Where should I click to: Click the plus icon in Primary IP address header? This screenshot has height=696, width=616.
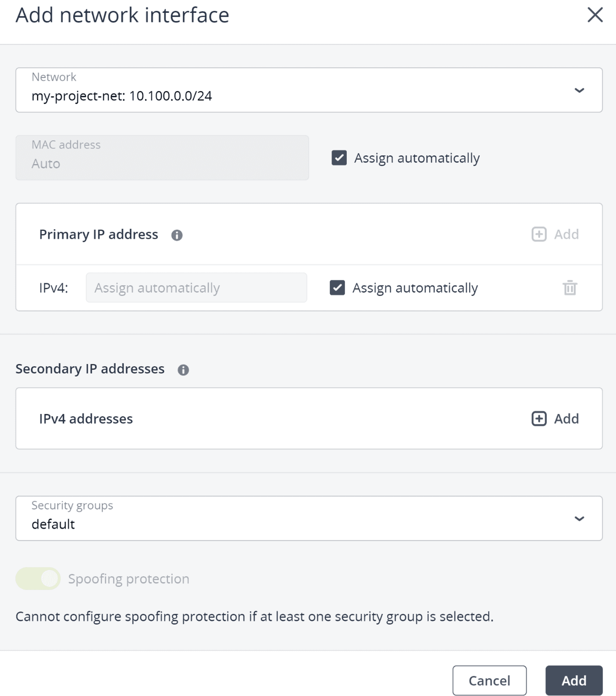[539, 234]
